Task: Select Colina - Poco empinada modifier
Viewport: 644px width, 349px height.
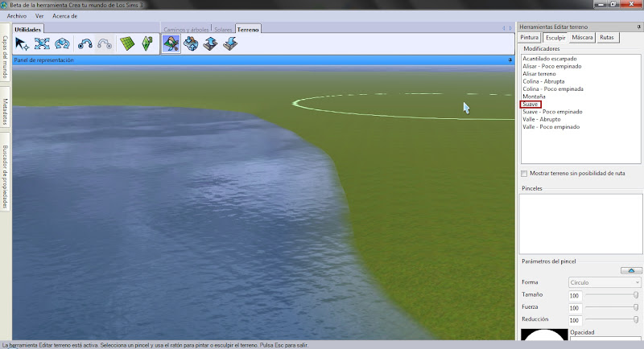Action: click(553, 88)
